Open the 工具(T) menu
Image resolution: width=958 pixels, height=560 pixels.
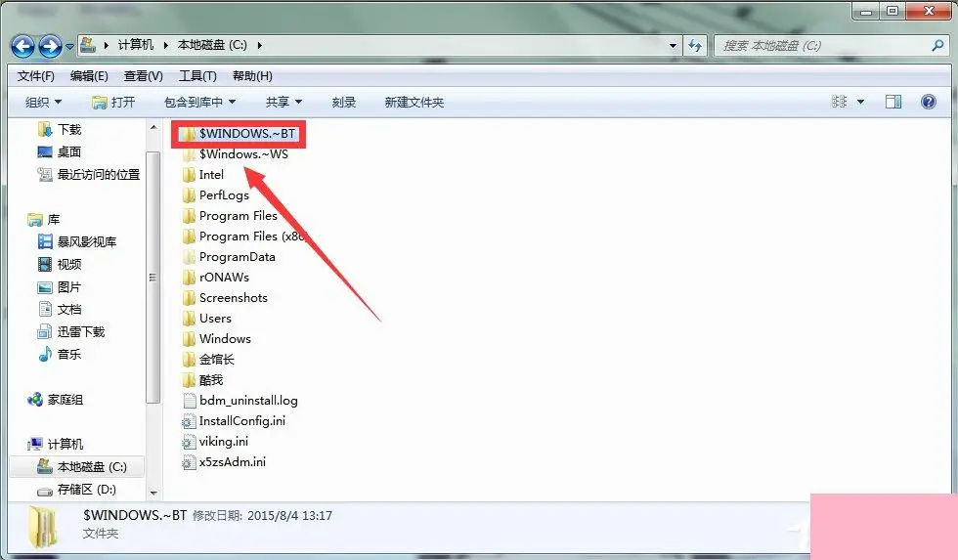(x=197, y=75)
